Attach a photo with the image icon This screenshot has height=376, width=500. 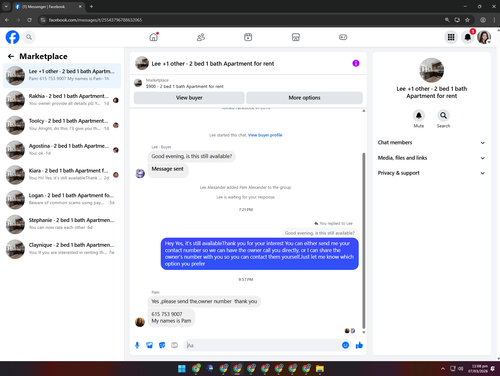[x=149, y=345]
